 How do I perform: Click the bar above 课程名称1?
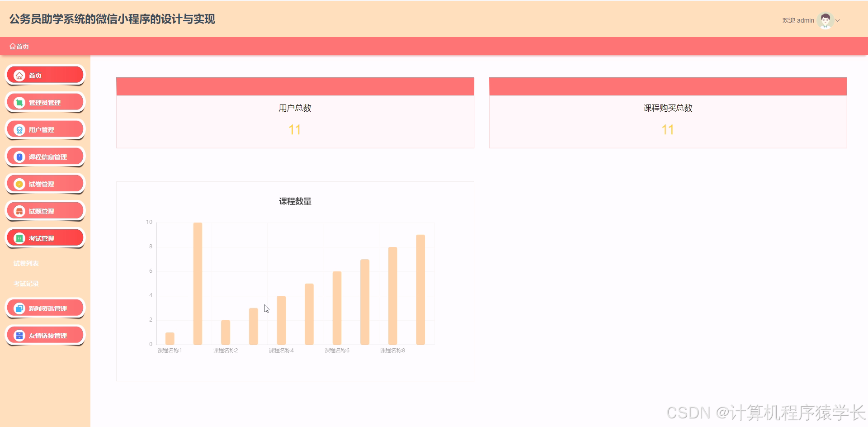click(x=170, y=338)
